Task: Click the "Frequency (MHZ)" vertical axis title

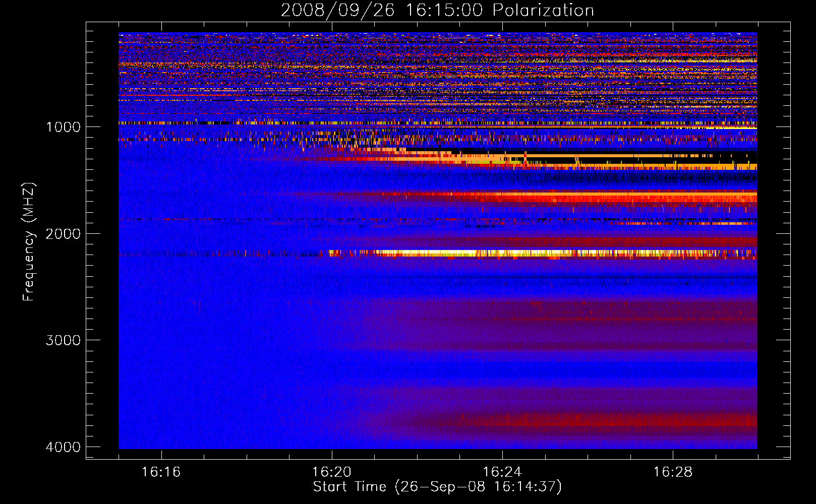Action: click(x=29, y=242)
